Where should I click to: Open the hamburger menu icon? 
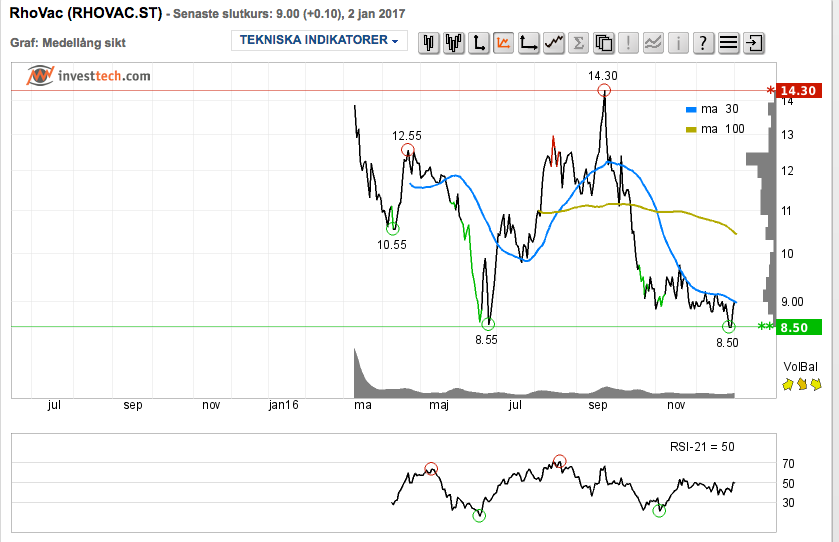tap(728, 43)
